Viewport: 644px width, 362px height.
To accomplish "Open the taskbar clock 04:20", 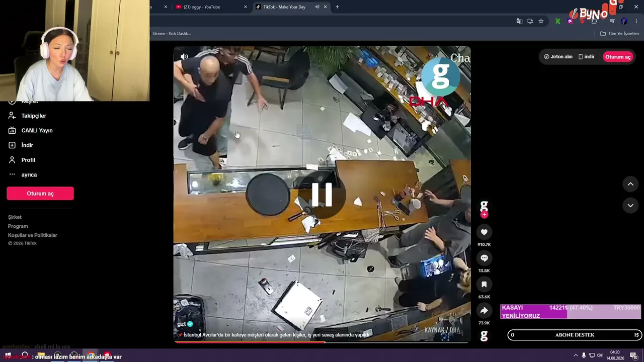I will click(x=615, y=355).
